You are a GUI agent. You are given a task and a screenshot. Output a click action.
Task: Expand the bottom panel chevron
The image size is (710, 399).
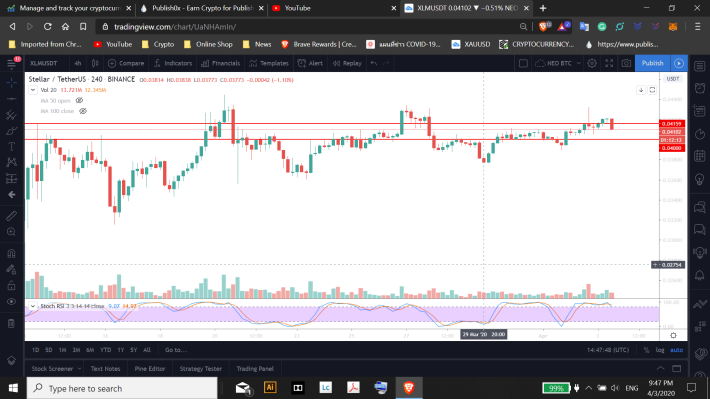coord(661,369)
